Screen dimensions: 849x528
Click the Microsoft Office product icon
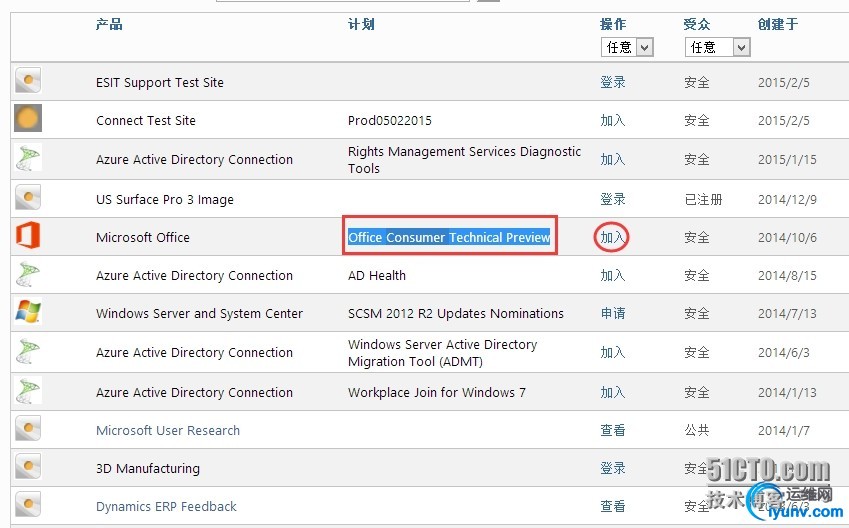coord(28,236)
